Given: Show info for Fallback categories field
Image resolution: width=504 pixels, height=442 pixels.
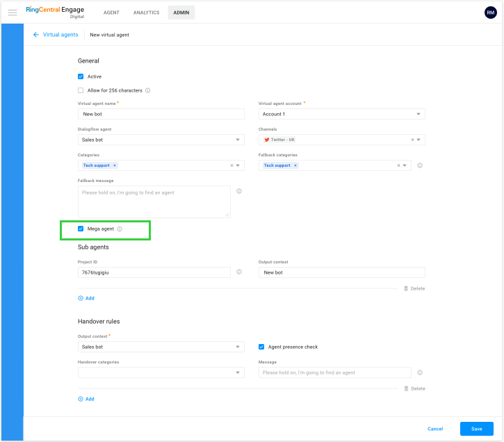Looking at the screenshot, I should click(419, 165).
